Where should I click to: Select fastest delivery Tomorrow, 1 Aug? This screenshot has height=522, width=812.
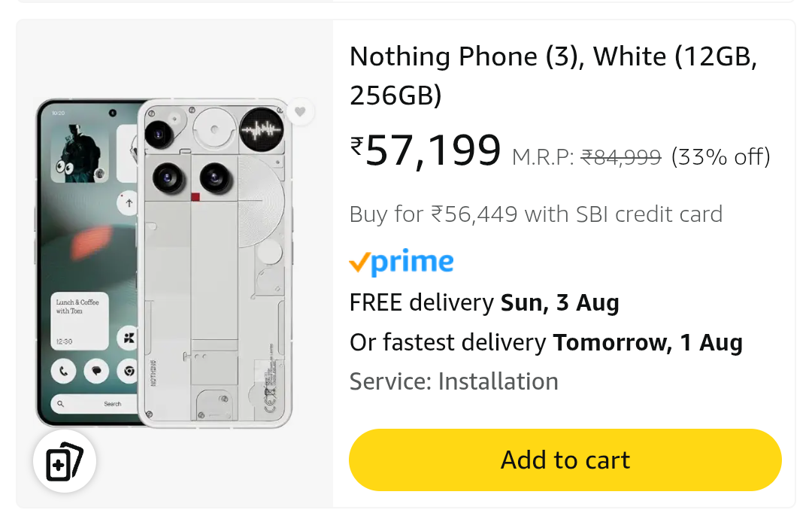click(x=647, y=343)
